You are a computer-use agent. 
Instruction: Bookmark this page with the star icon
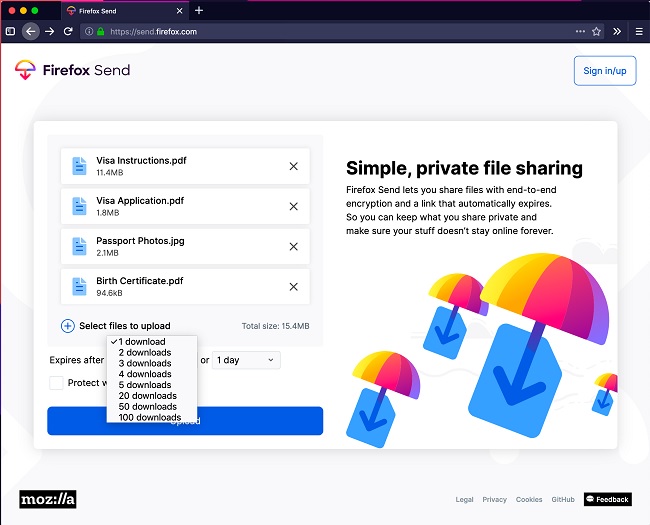596,32
